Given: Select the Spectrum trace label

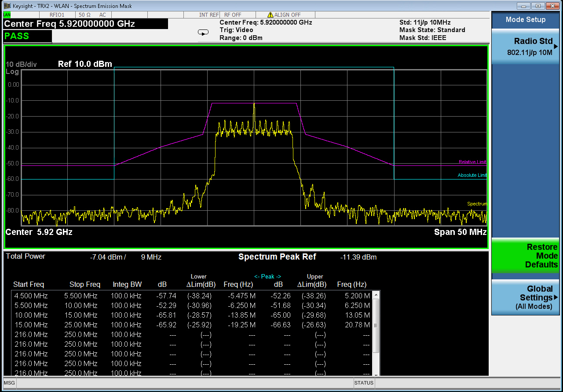Looking at the screenshot, I should click(476, 204).
